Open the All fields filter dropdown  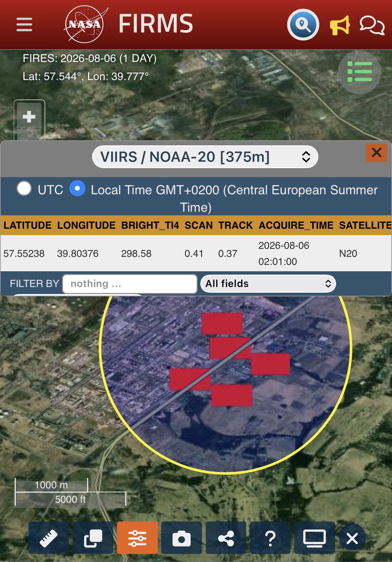click(x=268, y=284)
